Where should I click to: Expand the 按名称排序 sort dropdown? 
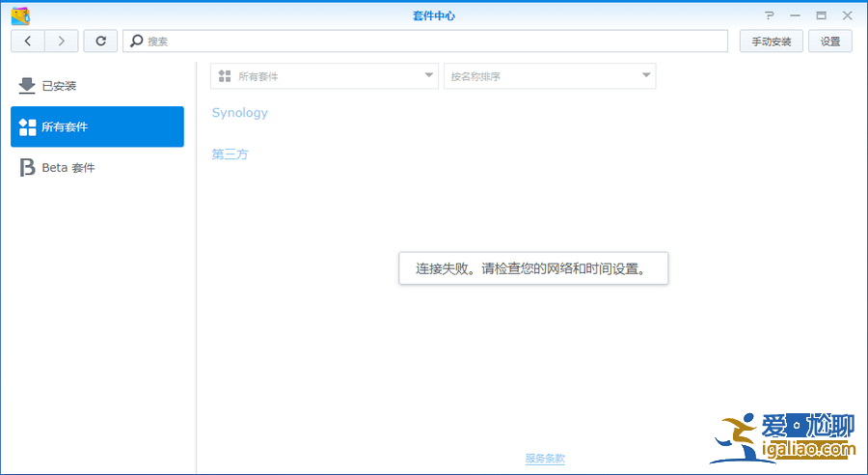pos(550,76)
